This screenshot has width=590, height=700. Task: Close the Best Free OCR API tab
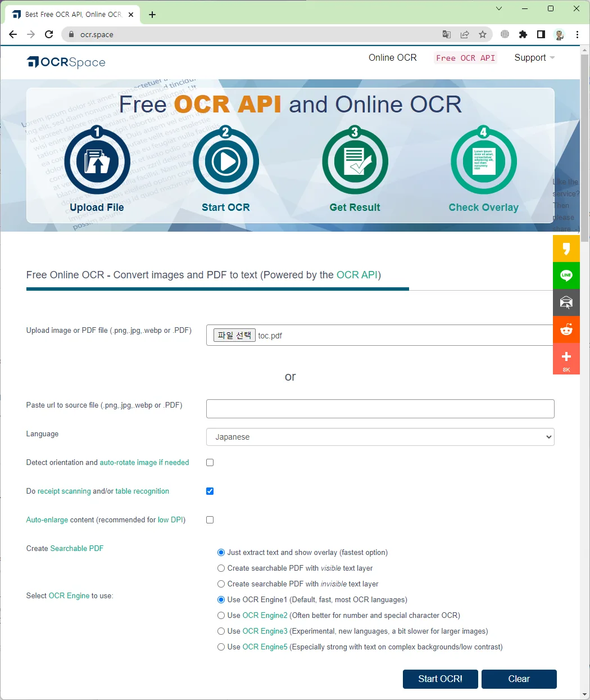pyautogui.click(x=131, y=15)
